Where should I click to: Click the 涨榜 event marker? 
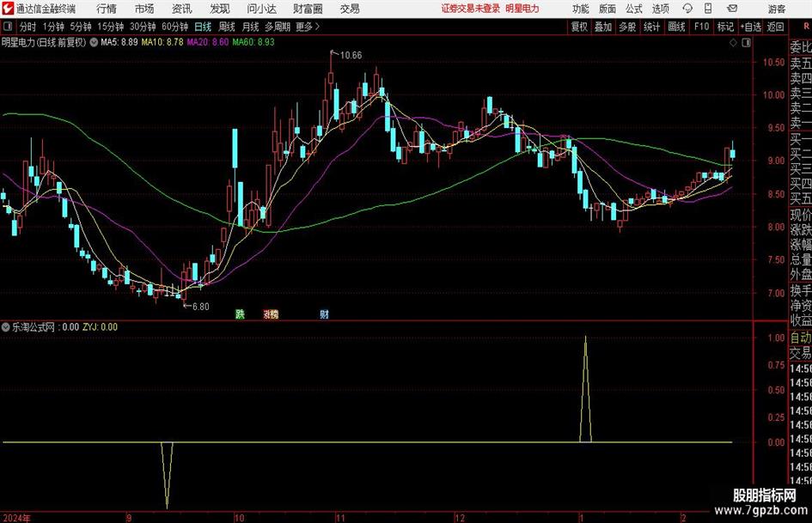click(x=271, y=313)
